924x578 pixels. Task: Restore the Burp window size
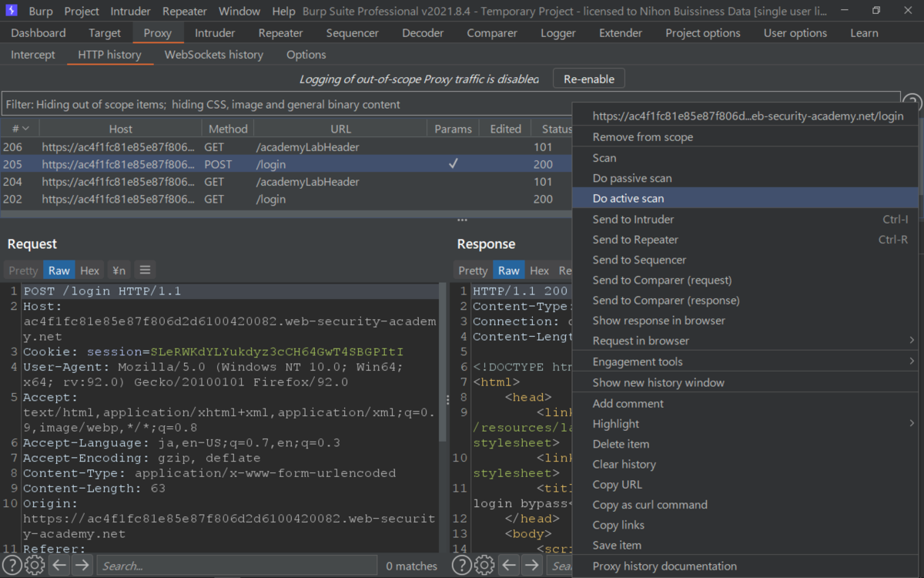pos(876,11)
